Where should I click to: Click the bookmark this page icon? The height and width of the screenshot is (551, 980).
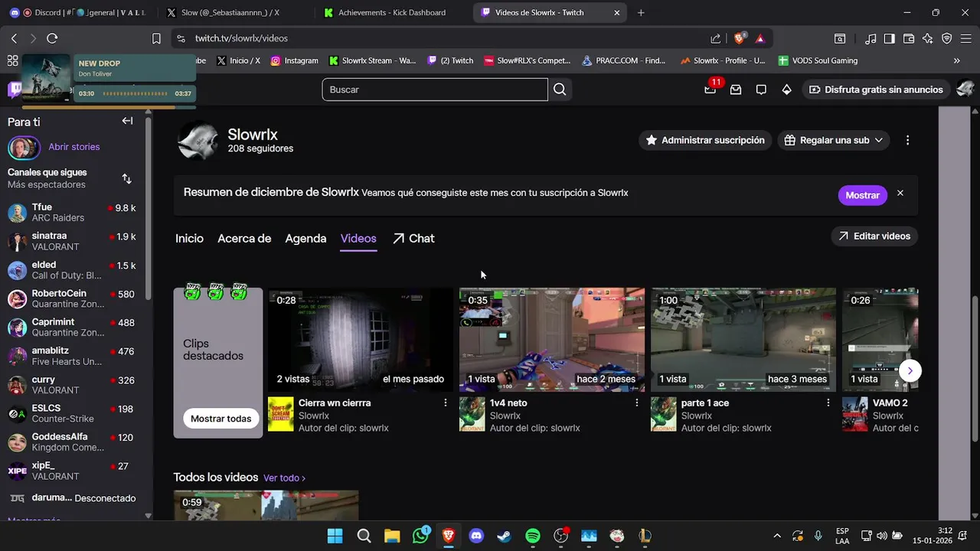(x=156, y=38)
